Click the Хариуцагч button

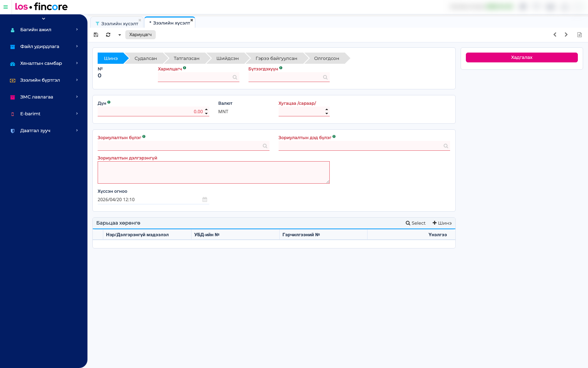pyautogui.click(x=140, y=35)
